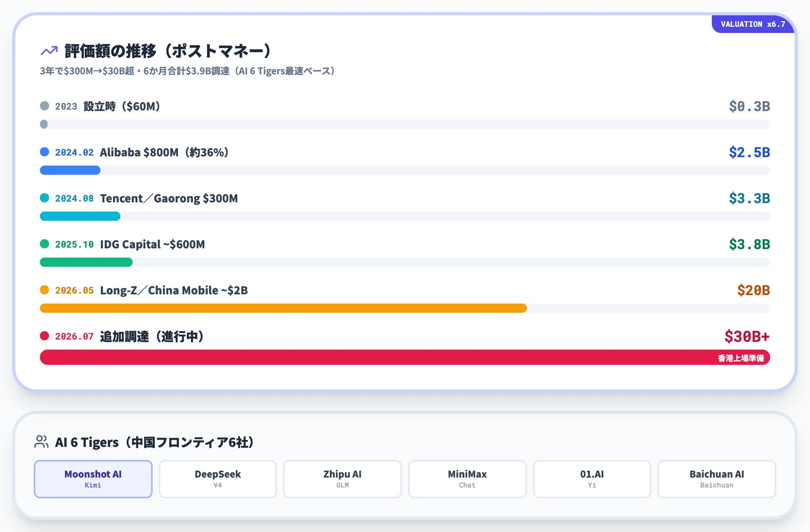Click the subtitle starting 3年で$300M→$30B超

[x=188, y=71]
